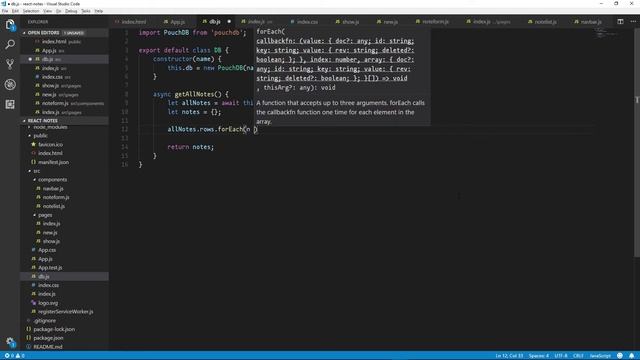The image size is (640, 360).
Task: Click the line and column status entry
Action: [509, 356]
